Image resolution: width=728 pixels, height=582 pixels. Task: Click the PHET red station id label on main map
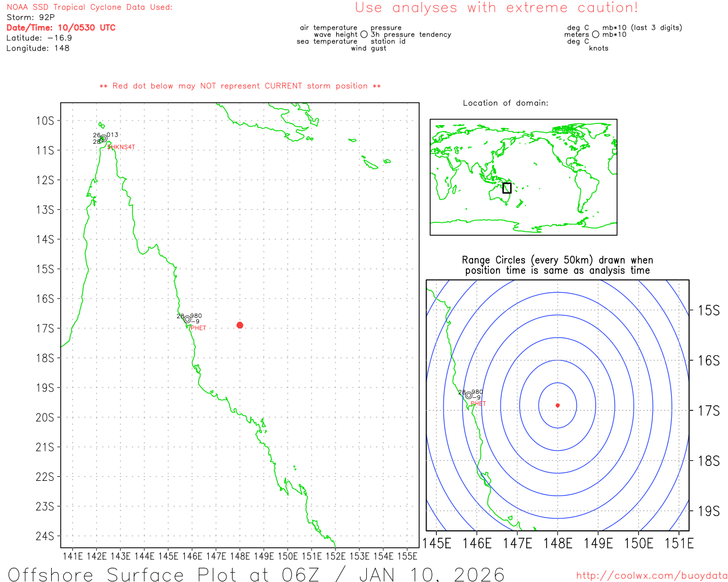click(198, 328)
